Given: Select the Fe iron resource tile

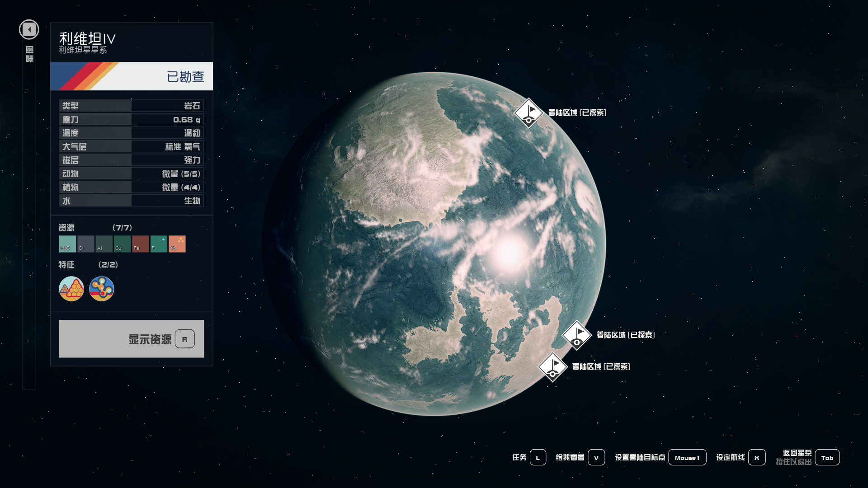Looking at the screenshot, I should click(141, 244).
